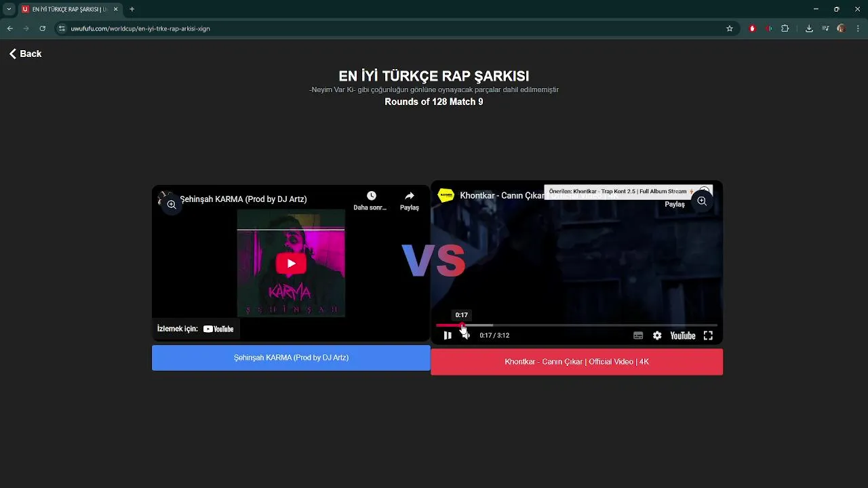The height and width of the screenshot is (488, 868).
Task: View site information icon in address bar
Action: point(62,28)
